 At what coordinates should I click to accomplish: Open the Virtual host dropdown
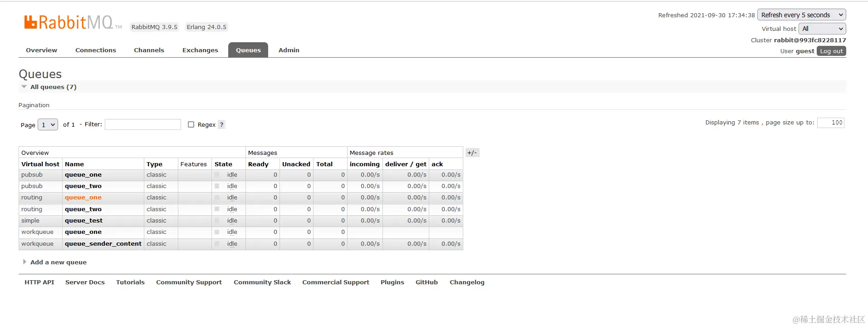[822, 29]
